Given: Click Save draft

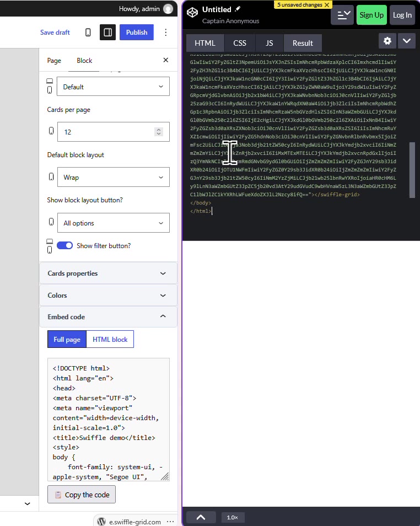Looking at the screenshot, I should [x=55, y=33].
